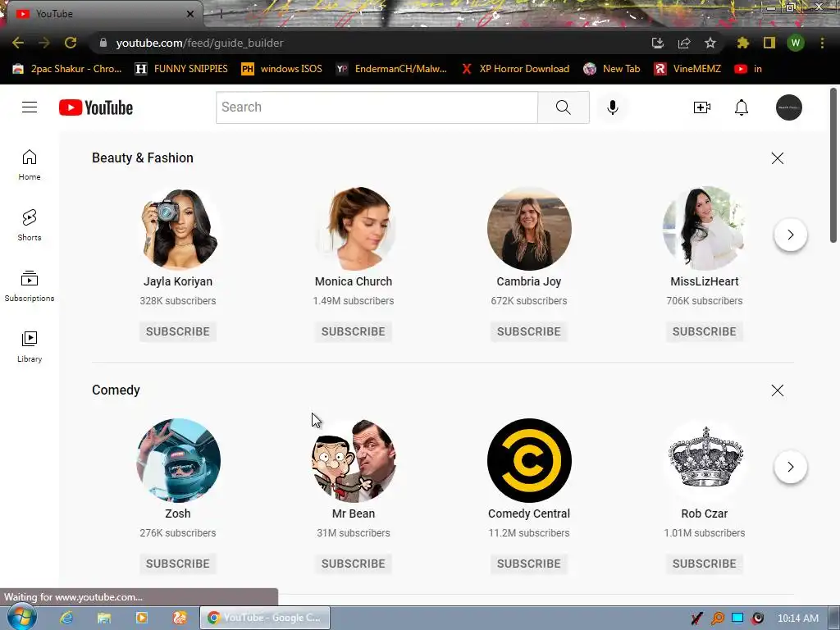
Task: Open the EndermanCH/Malw... bookmark
Action: (391, 69)
